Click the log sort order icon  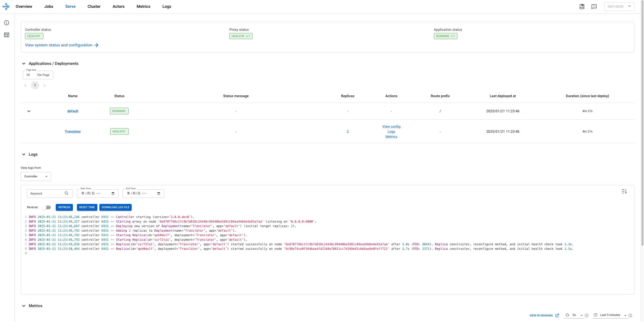(624, 192)
